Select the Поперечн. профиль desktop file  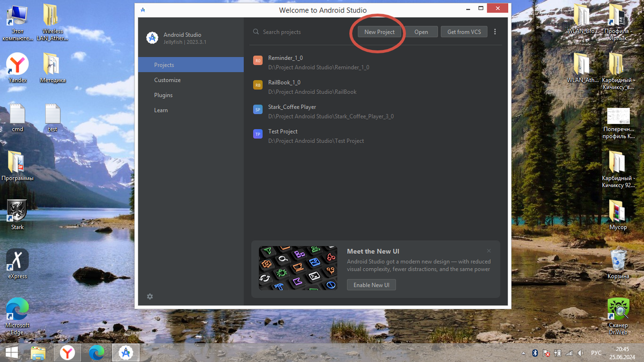point(619,124)
